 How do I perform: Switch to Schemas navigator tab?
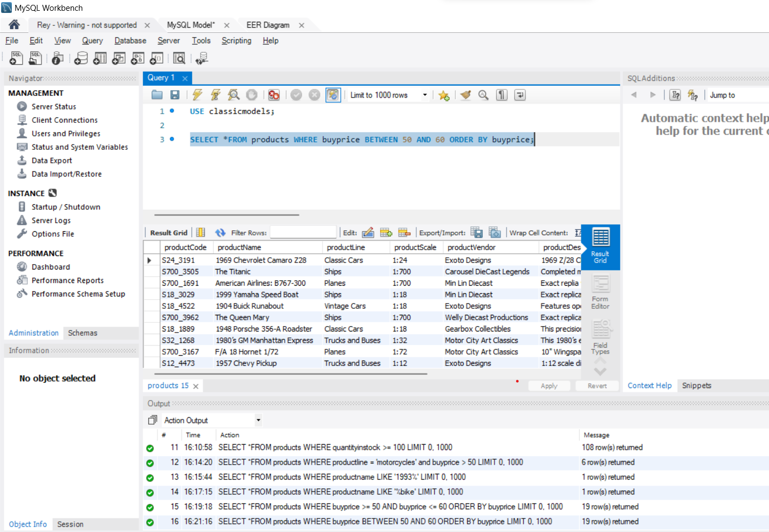[x=83, y=333]
